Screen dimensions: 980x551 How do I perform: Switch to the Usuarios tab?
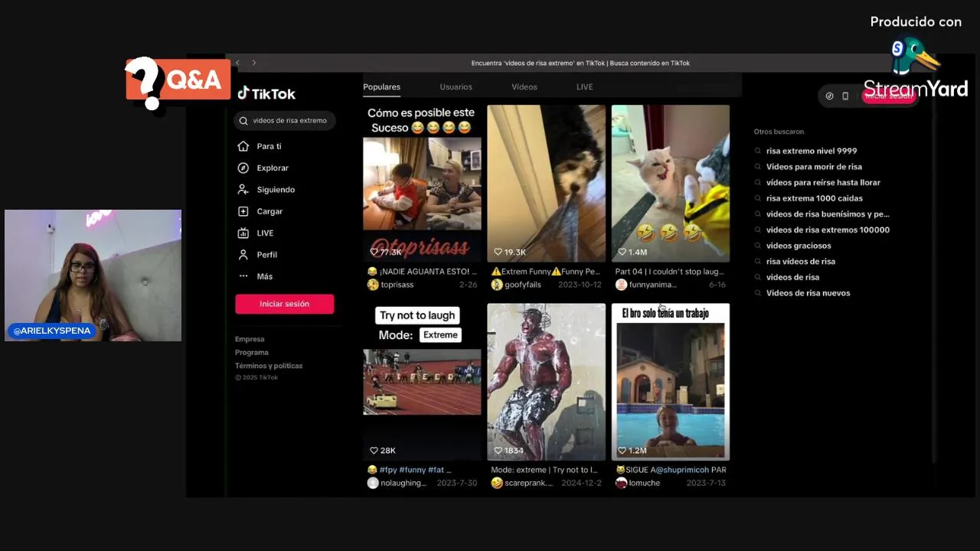pos(456,87)
